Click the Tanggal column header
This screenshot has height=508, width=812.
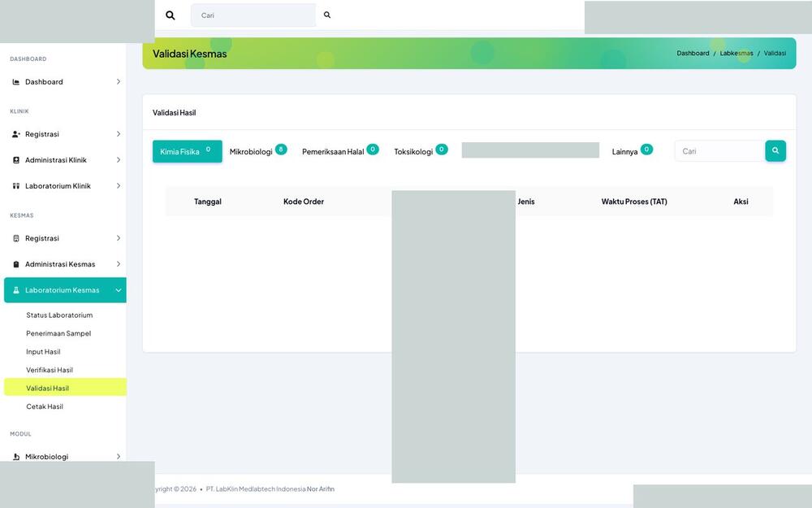pos(208,202)
